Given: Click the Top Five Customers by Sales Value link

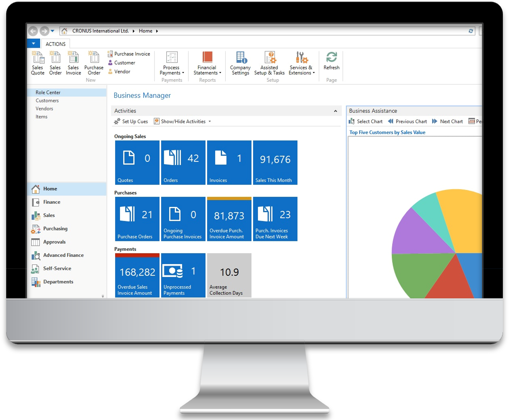Looking at the screenshot, I should pos(387,132).
